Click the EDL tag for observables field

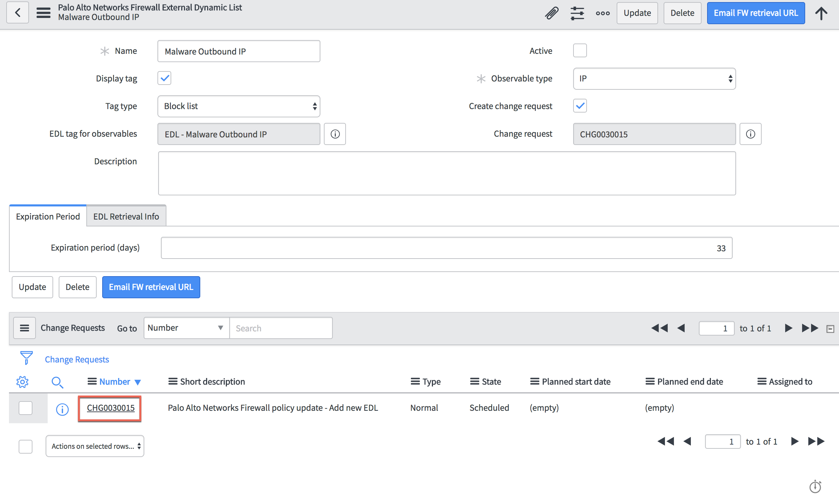pyautogui.click(x=239, y=134)
